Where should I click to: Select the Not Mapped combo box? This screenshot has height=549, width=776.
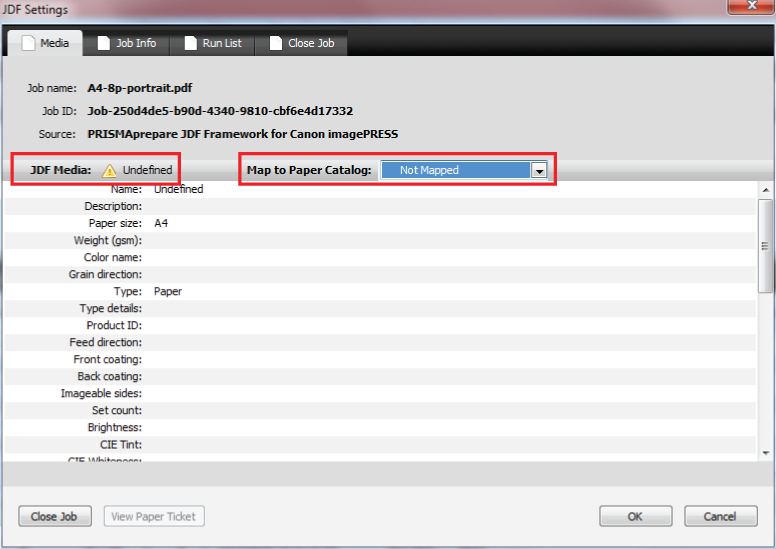pyautogui.click(x=455, y=171)
